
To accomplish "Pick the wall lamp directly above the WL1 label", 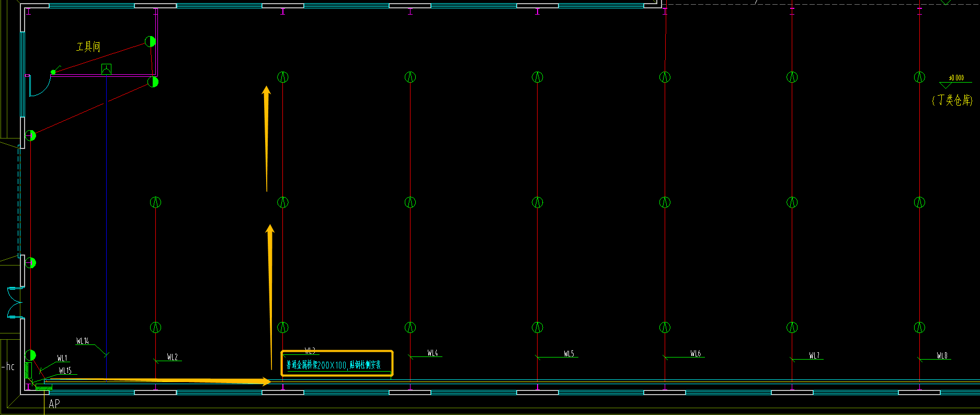I will (x=31, y=355).
